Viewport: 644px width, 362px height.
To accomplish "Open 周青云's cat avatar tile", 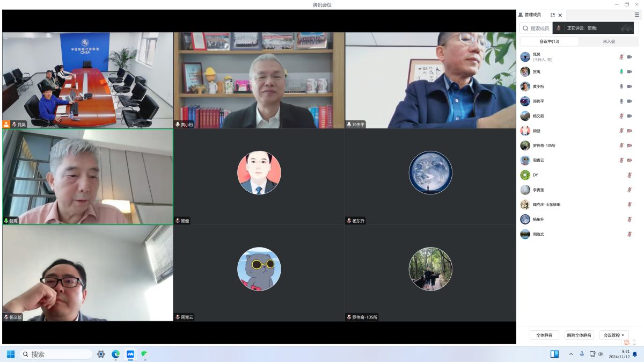I will coord(259,269).
